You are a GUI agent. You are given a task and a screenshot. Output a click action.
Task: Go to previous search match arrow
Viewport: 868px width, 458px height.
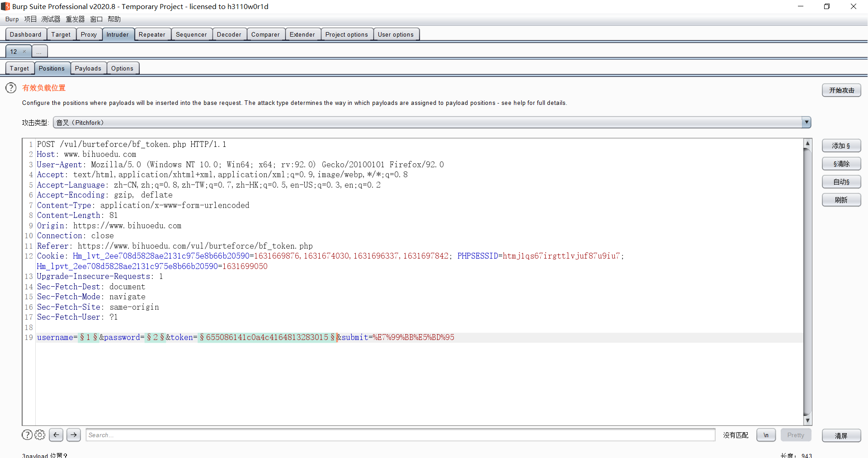point(56,435)
